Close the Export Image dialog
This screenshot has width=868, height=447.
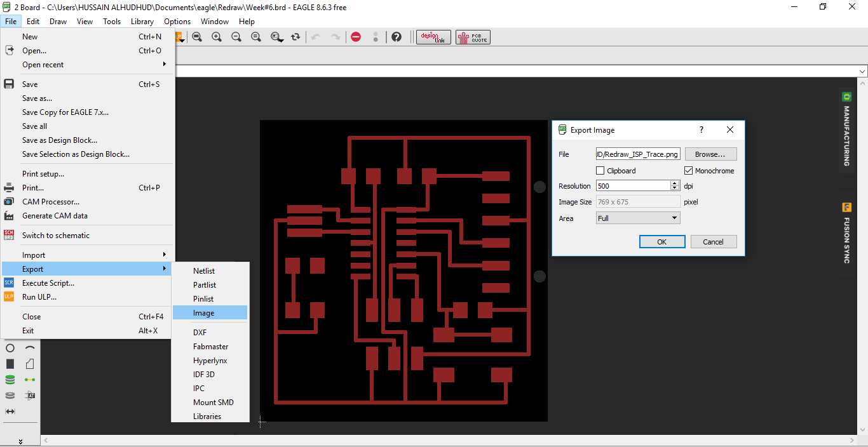click(730, 130)
